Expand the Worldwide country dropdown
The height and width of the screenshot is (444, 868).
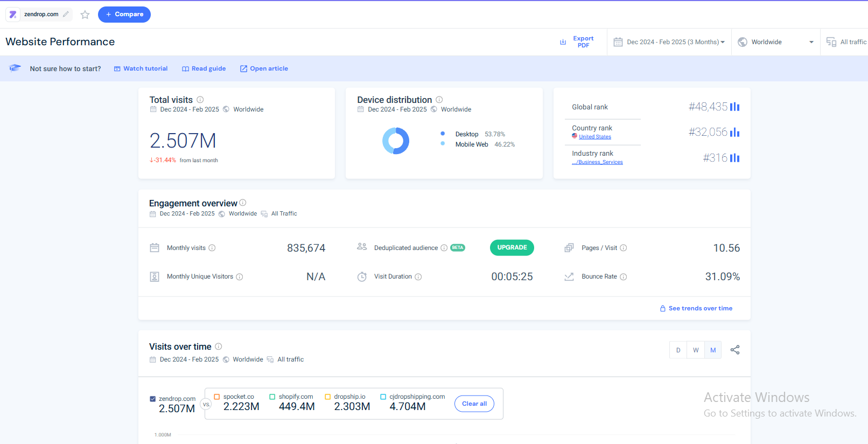click(x=775, y=42)
